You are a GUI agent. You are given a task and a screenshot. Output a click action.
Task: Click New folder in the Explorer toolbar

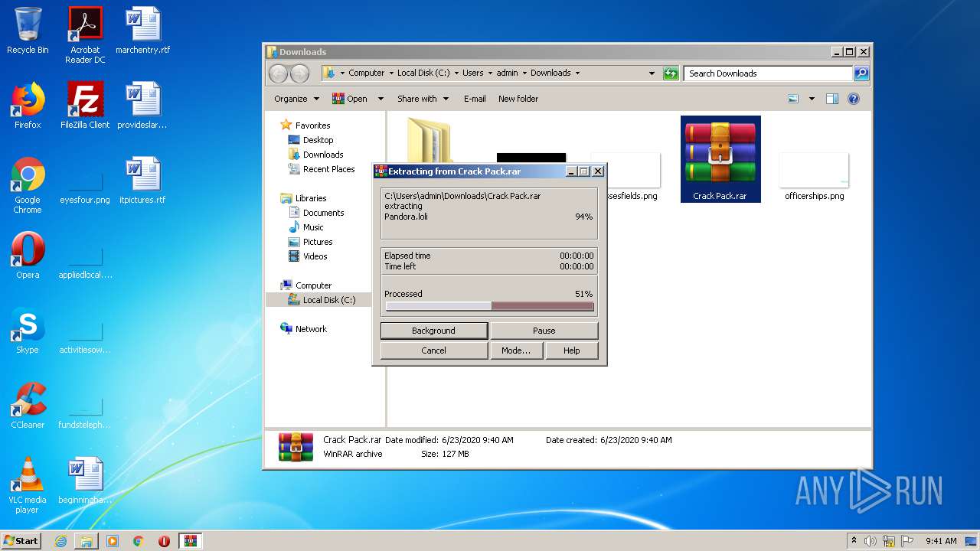(518, 99)
